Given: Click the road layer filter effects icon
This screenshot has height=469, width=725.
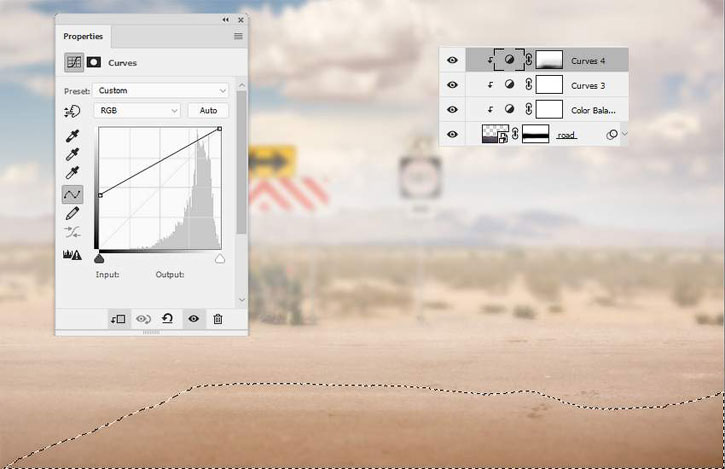Looking at the screenshot, I should click(x=612, y=135).
